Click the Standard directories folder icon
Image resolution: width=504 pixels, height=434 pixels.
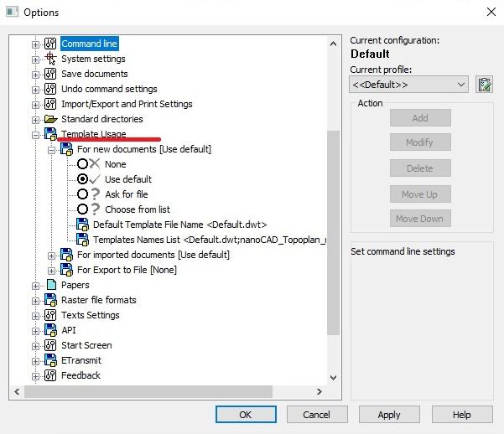coord(50,119)
